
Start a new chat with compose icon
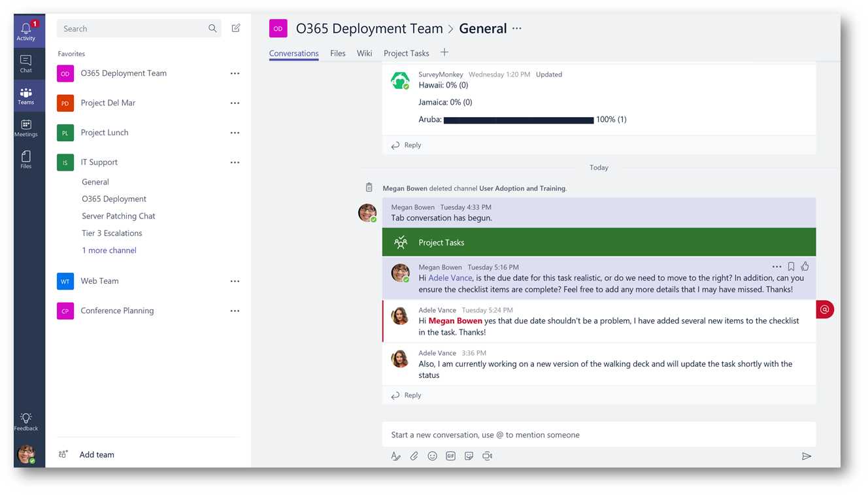pos(236,28)
